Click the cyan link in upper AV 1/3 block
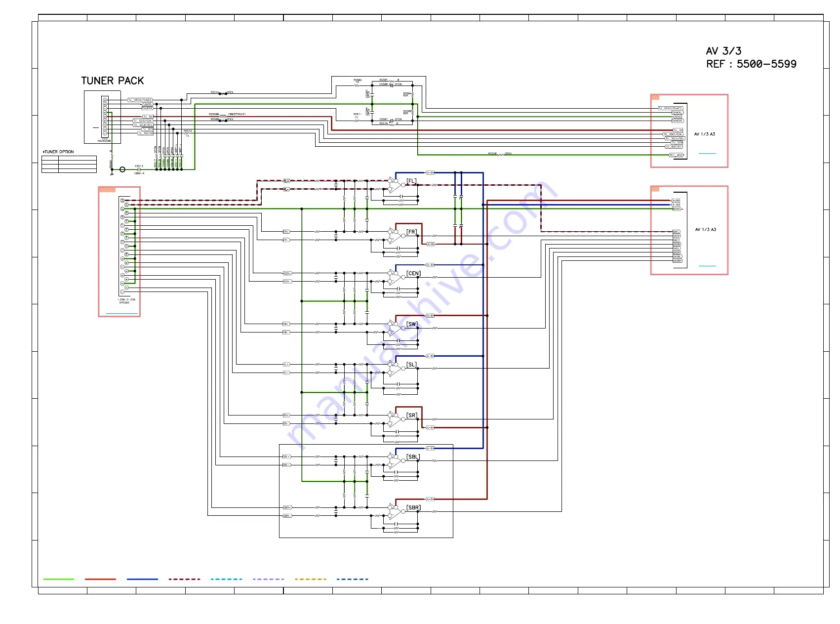840x624 pixels. (707, 154)
